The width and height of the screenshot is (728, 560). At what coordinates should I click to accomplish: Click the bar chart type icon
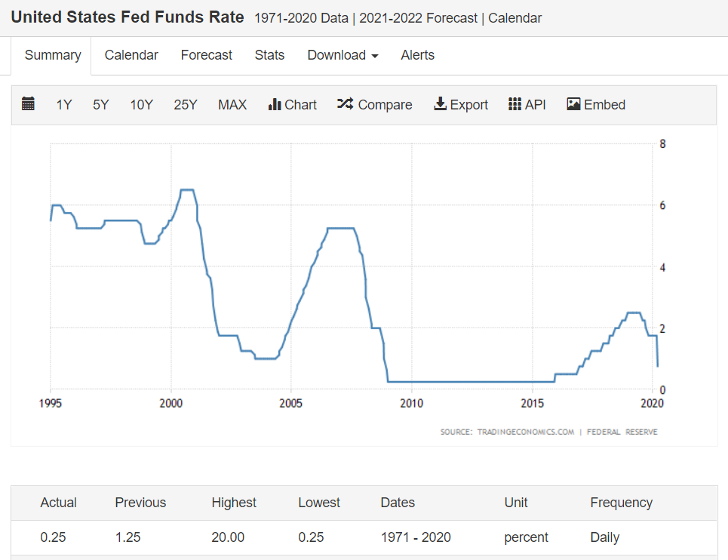(x=275, y=104)
